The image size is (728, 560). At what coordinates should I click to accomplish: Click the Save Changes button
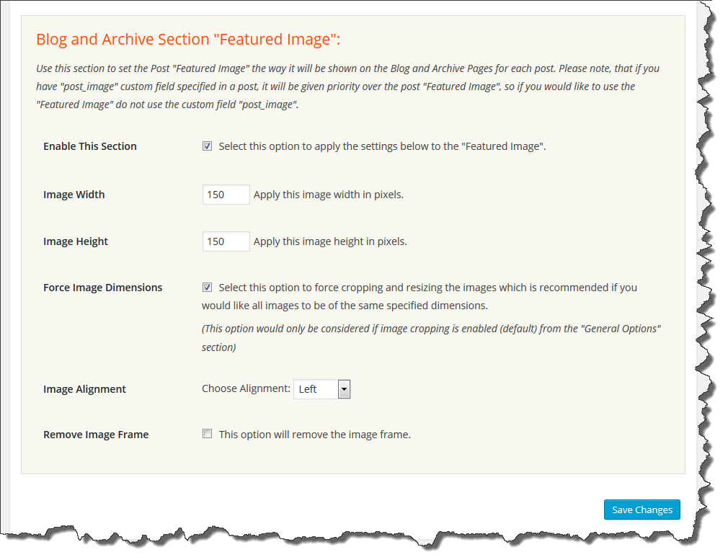[x=642, y=510]
